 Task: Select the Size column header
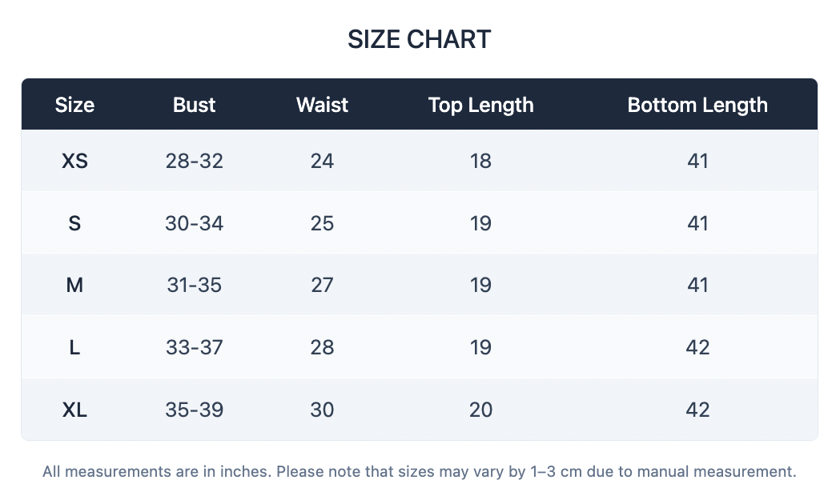(x=74, y=105)
